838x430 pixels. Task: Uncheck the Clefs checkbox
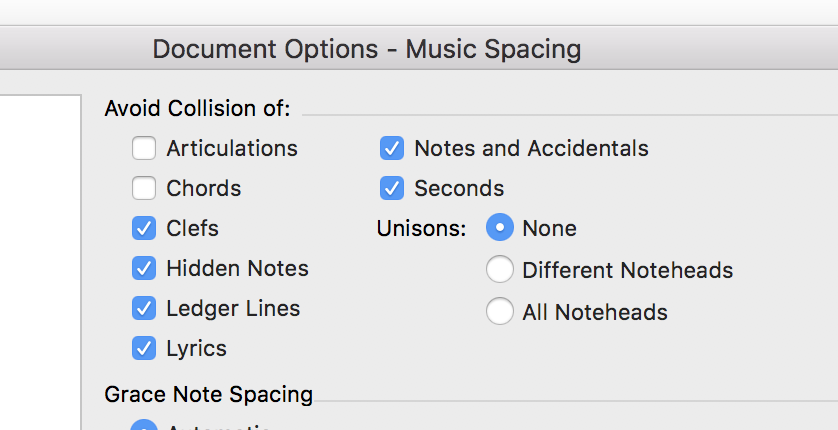click(x=144, y=228)
